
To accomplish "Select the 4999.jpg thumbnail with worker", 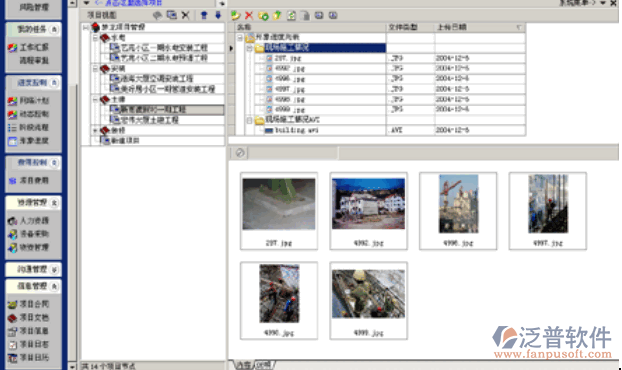I will click(369, 300).
